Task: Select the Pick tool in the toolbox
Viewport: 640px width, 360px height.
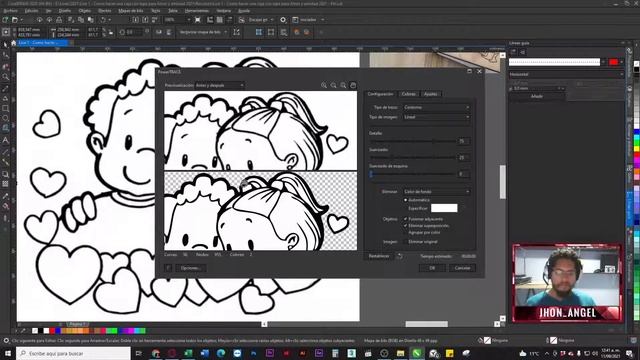Action: [5, 44]
